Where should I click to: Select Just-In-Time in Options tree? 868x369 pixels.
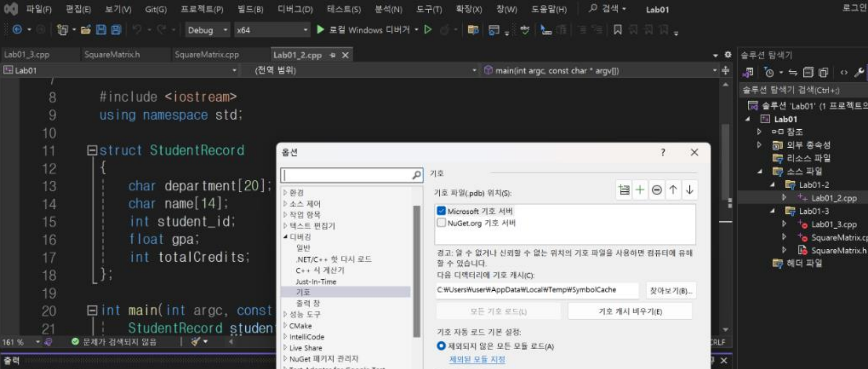(316, 282)
